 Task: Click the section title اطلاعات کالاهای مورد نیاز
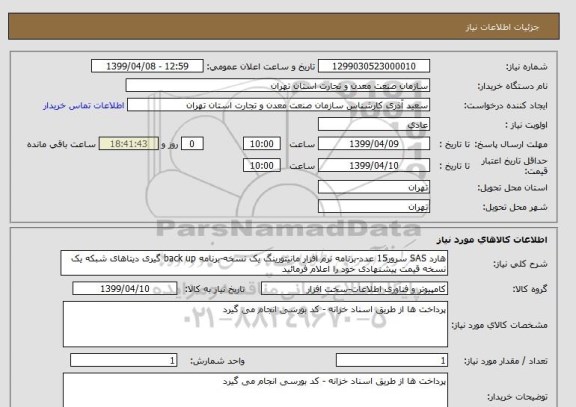point(492,240)
